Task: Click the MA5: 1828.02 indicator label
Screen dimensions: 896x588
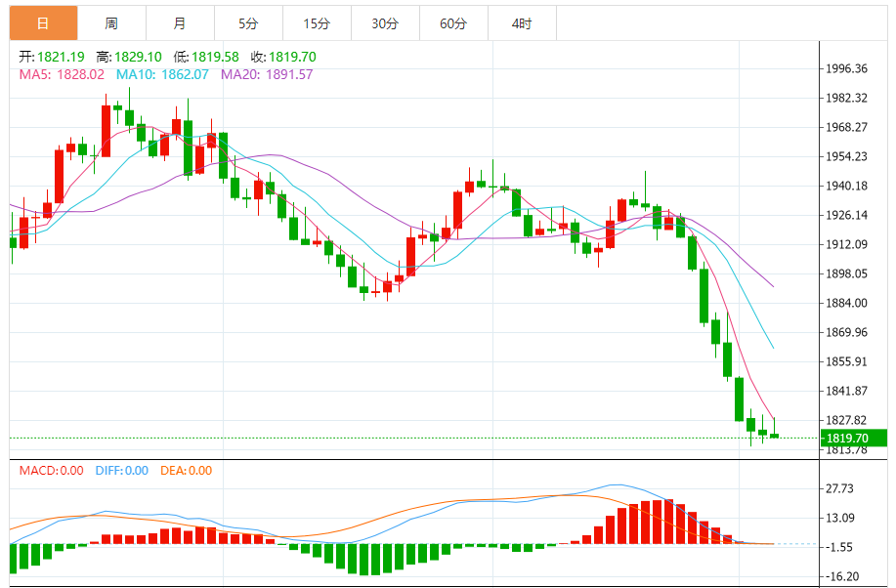Action: click(62, 74)
